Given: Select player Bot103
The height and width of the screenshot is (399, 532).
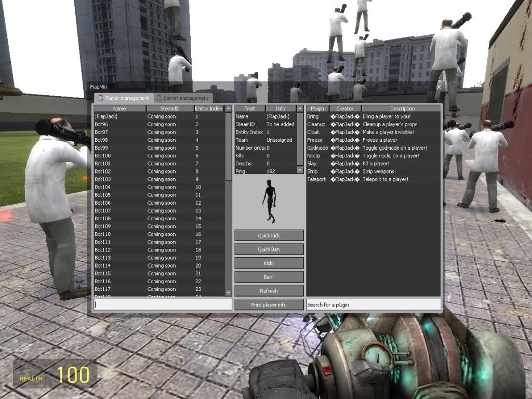Looking at the screenshot, I should 159,179.
